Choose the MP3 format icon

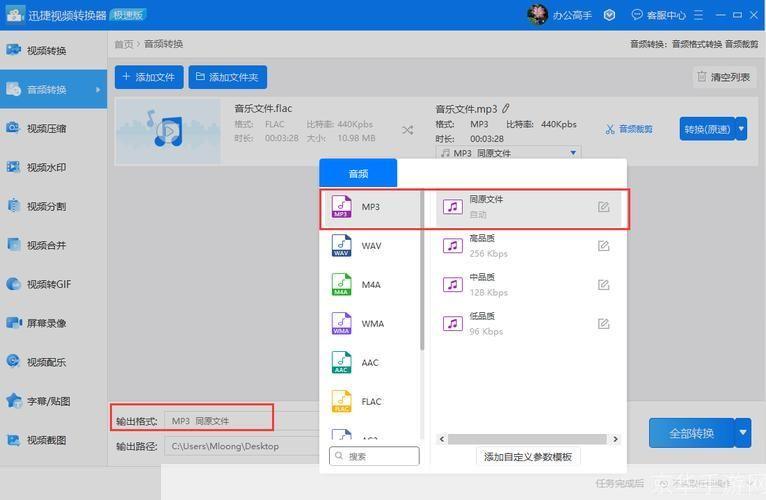tap(341, 207)
